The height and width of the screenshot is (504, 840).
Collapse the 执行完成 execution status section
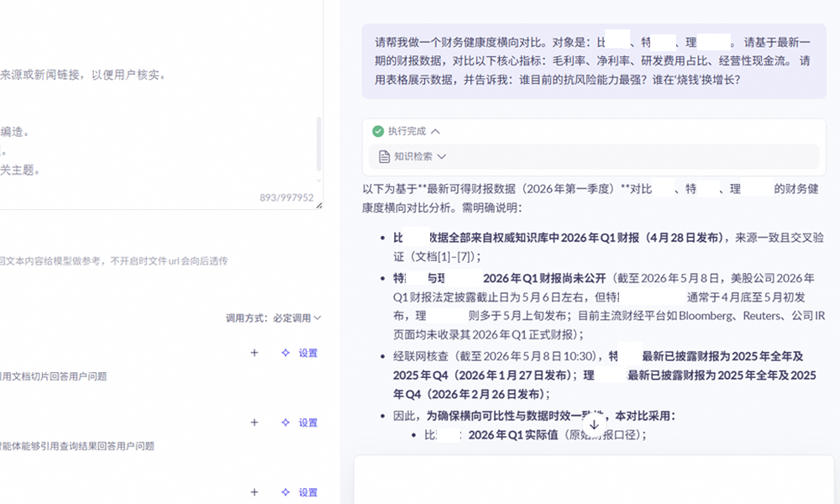pos(435,131)
